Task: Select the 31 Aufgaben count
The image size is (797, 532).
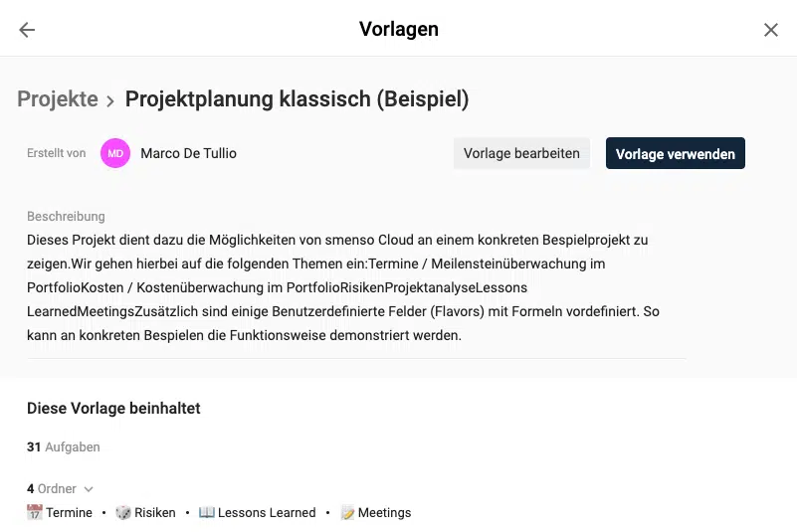Action: click(x=64, y=446)
